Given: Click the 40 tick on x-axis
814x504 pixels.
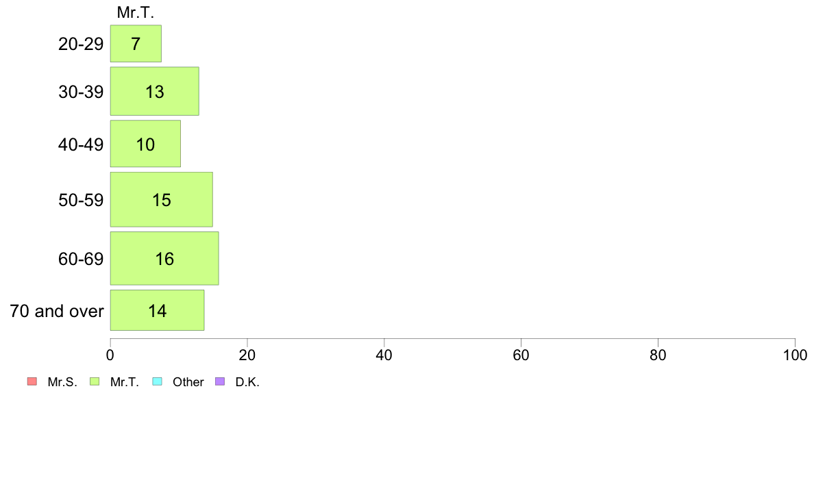Looking at the screenshot, I should point(384,355).
